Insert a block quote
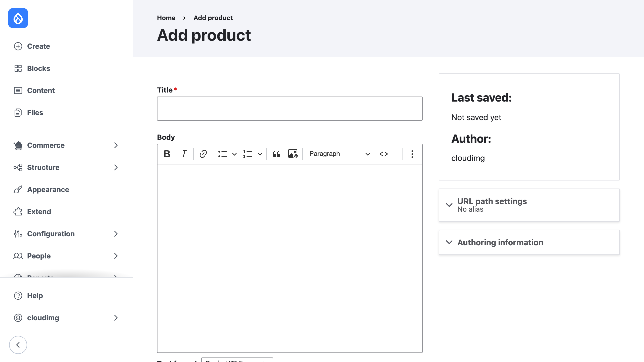Screen dimensions: 644x362 276,154
